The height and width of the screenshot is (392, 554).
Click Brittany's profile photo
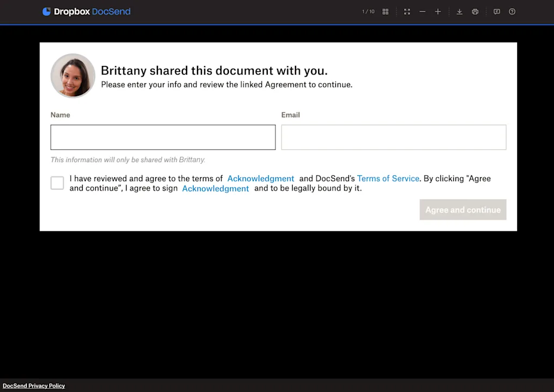72,76
